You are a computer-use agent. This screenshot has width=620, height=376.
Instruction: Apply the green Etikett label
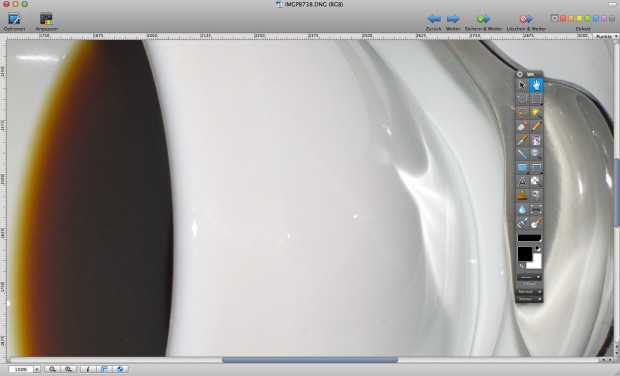click(588, 18)
